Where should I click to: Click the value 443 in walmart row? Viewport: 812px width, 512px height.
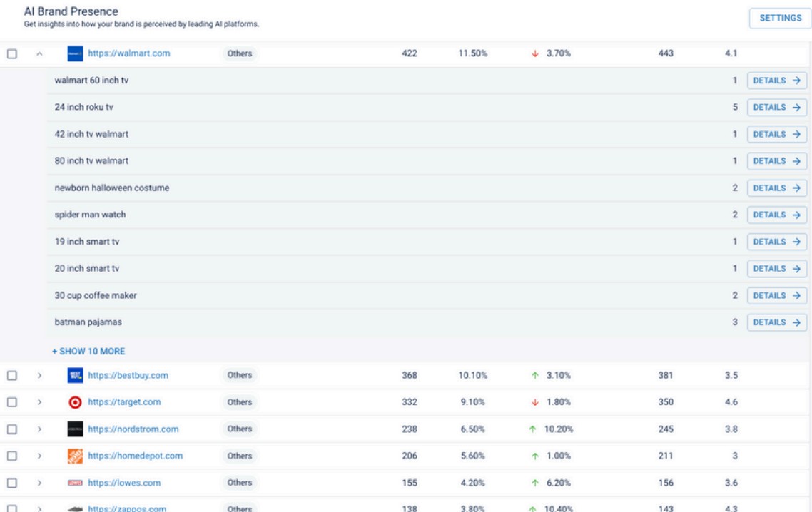[x=666, y=53]
